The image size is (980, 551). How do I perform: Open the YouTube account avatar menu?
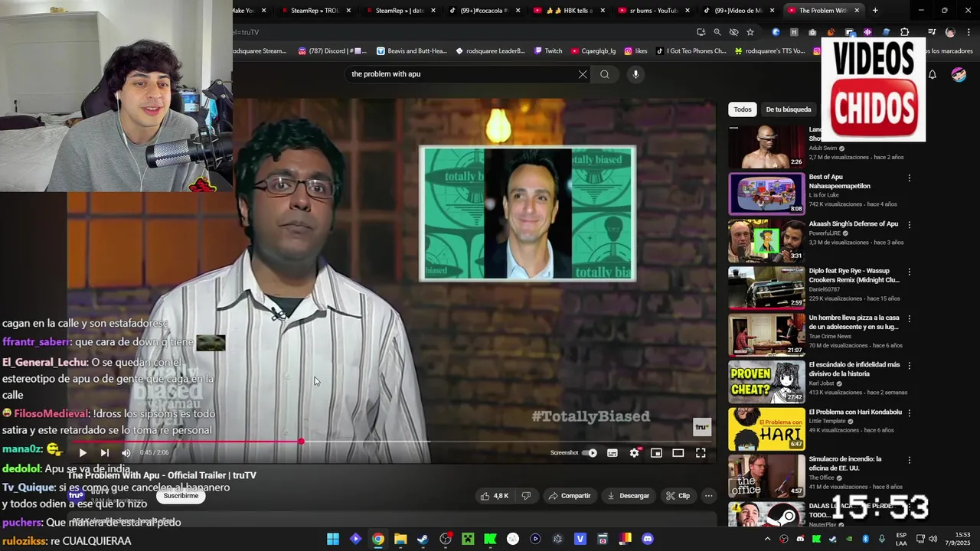coord(959,74)
